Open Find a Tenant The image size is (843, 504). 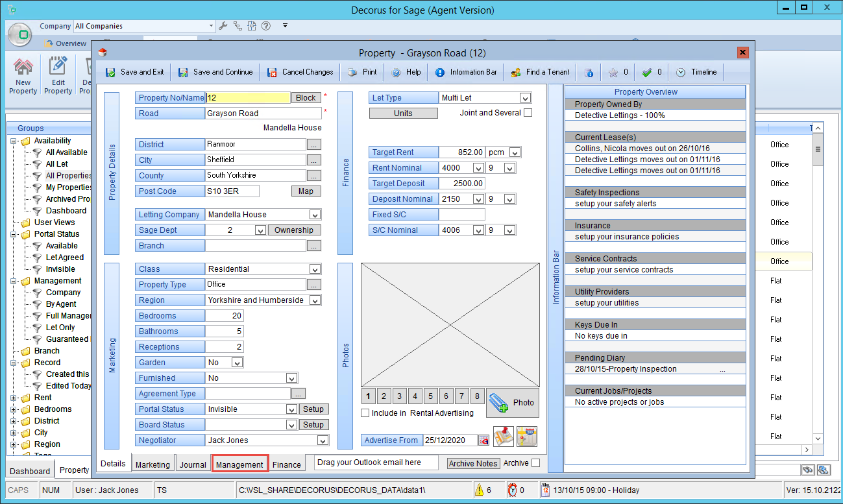(540, 72)
